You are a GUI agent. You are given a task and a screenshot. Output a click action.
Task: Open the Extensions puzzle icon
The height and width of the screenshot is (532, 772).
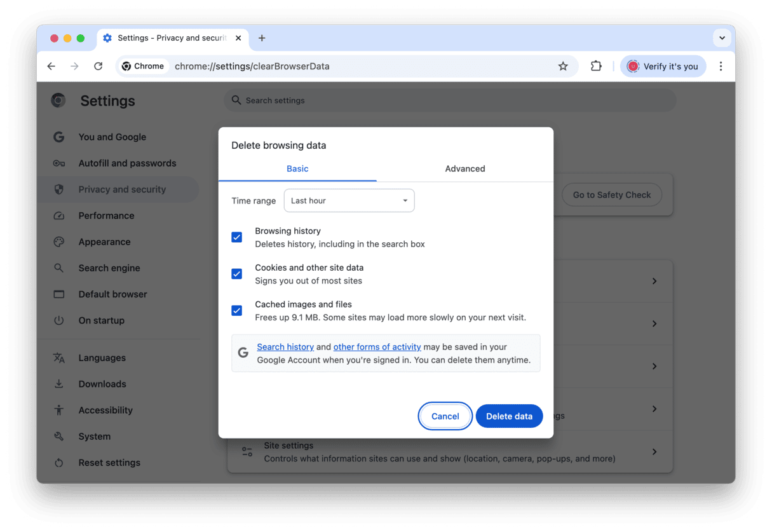point(596,66)
